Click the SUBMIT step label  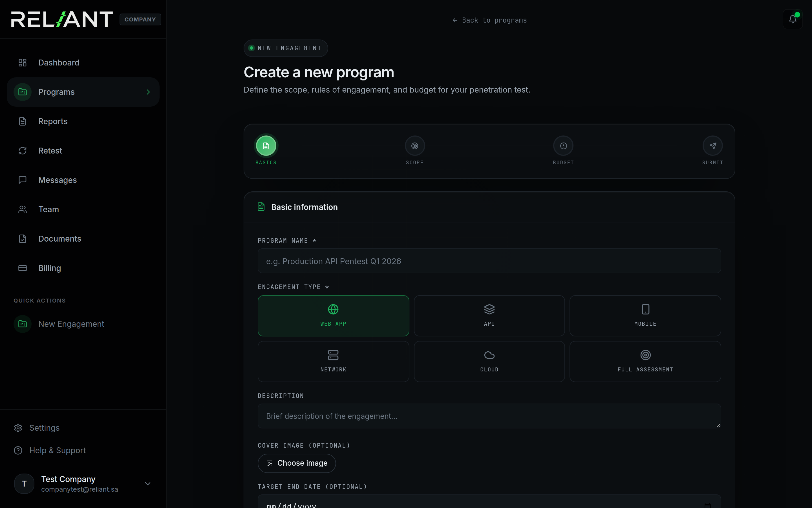coord(713,163)
